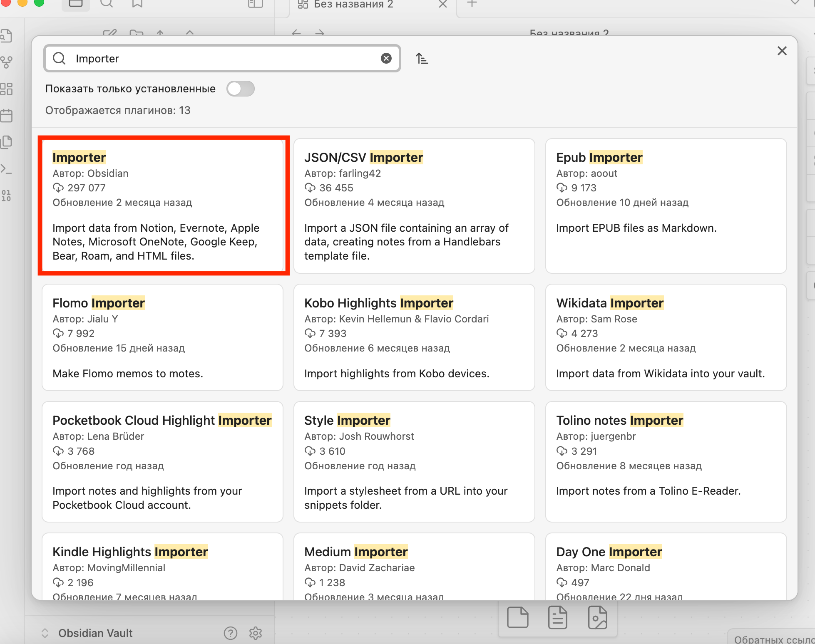Toggle show only installed plugins
This screenshot has width=815, height=644.
click(x=240, y=89)
